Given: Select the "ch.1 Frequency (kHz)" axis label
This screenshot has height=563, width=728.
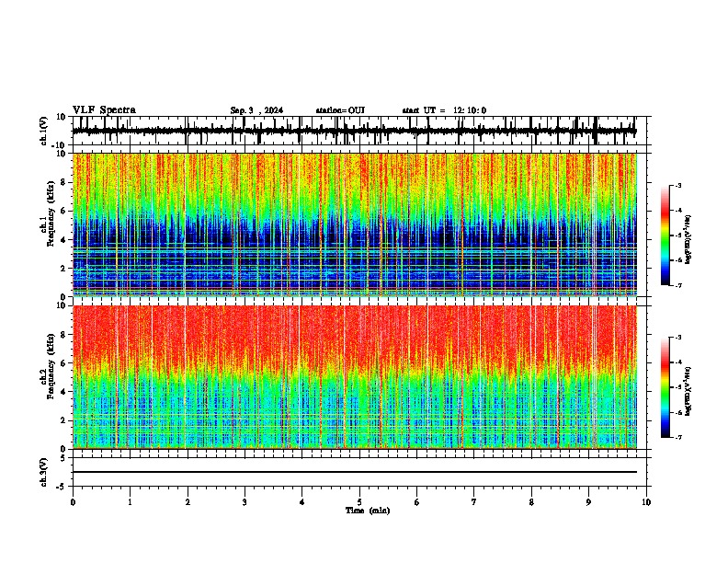Looking at the screenshot, I should point(50,213).
